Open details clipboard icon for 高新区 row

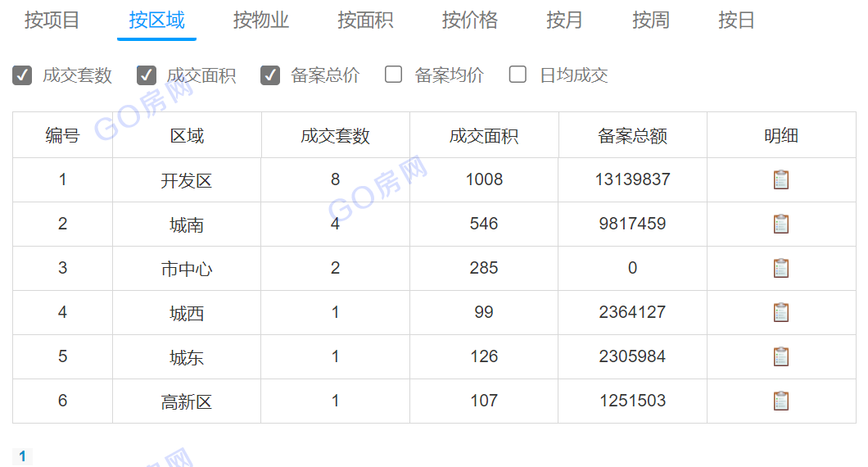(781, 401)
